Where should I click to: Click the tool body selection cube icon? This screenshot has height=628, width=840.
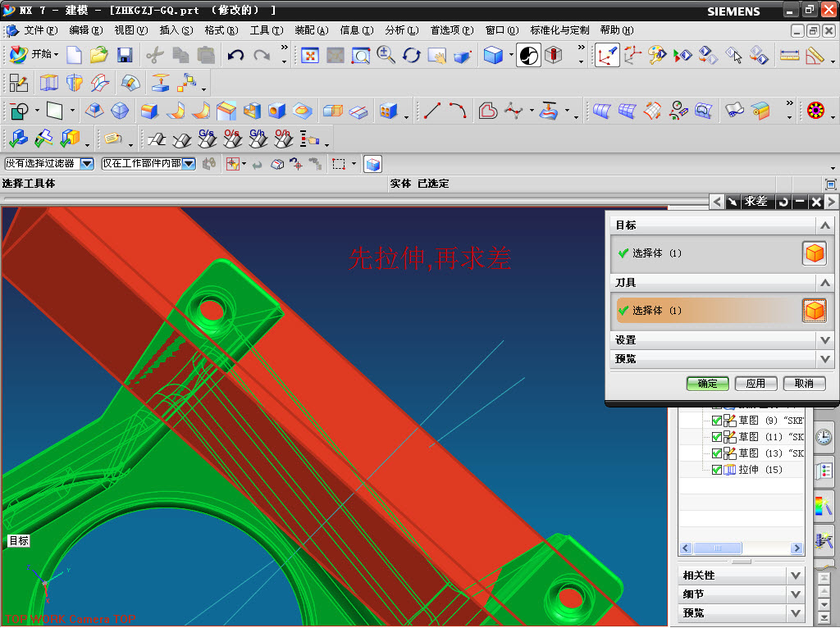pos(815,311)
